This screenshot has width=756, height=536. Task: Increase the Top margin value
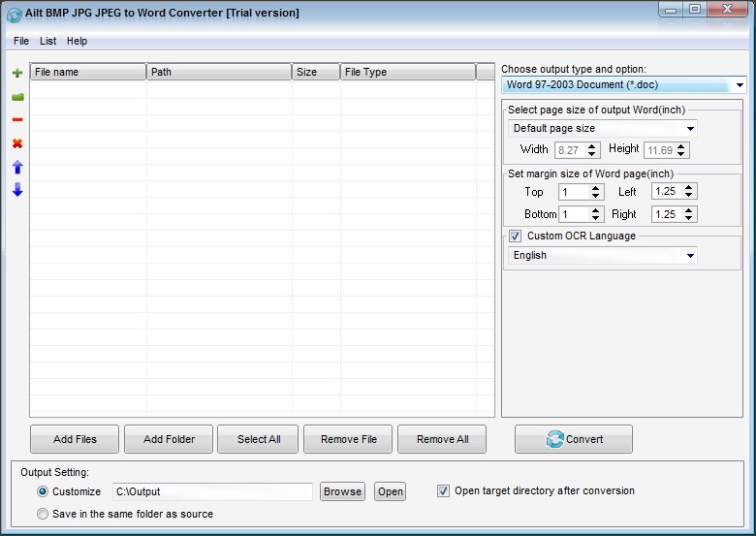pos(595,188)
